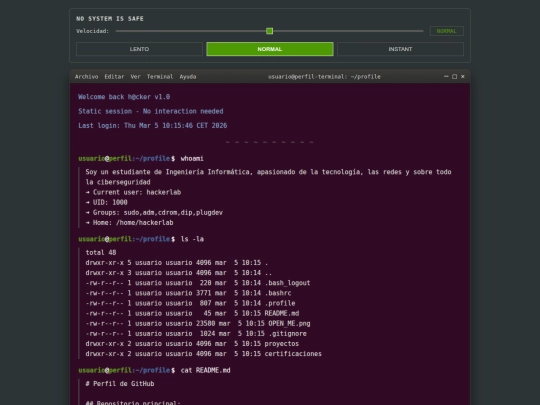Click the total 48 line
The image size is (540, 405).
[x=101, y=252]
